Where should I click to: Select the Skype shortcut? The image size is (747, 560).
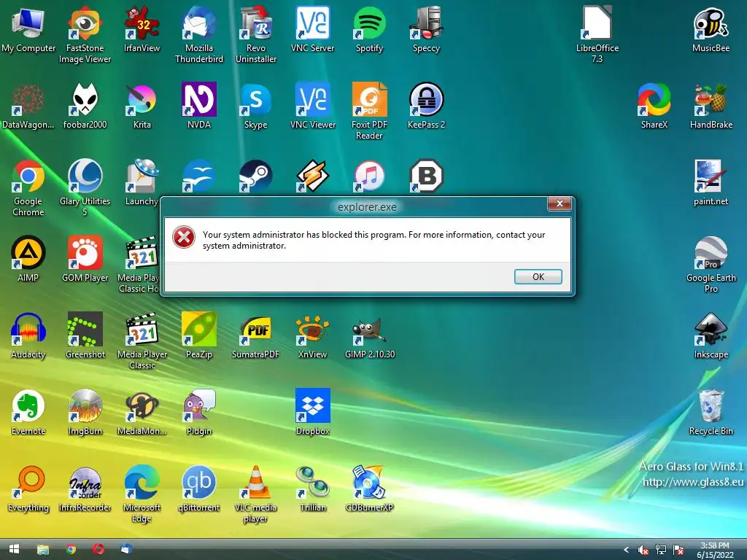click(256, 106)
